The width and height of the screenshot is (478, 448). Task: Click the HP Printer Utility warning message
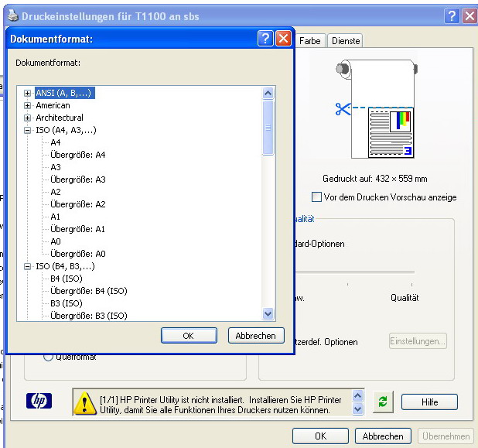coord(220,405)
